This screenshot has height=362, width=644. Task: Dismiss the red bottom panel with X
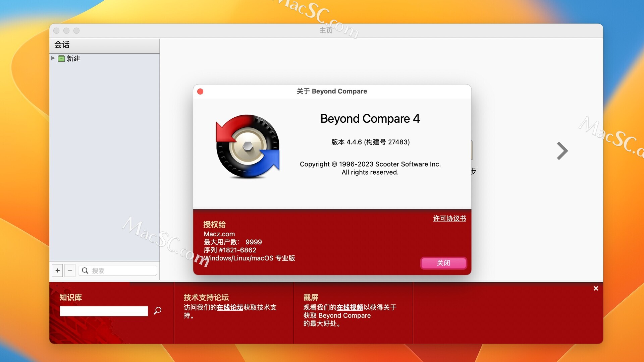coord(596,288)
